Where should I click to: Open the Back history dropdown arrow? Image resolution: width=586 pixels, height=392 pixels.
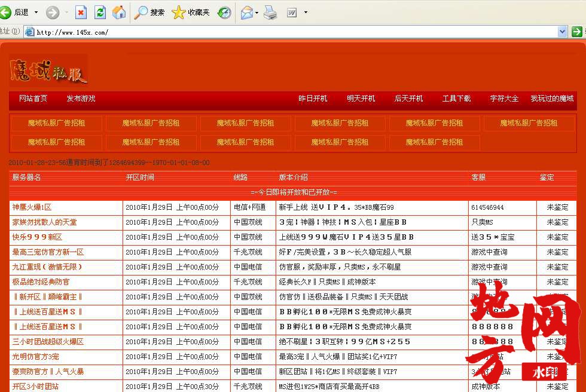click(x=36, y=13)
